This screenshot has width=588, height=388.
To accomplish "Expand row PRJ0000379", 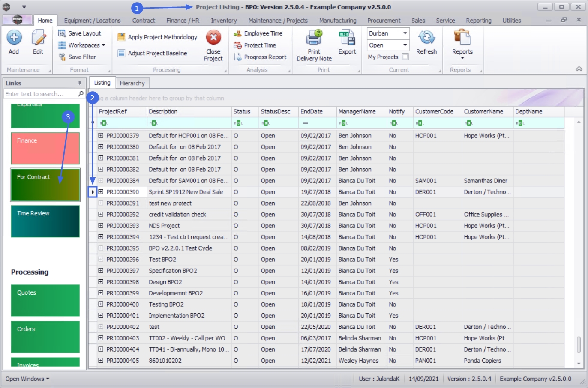I will [101, 135].
